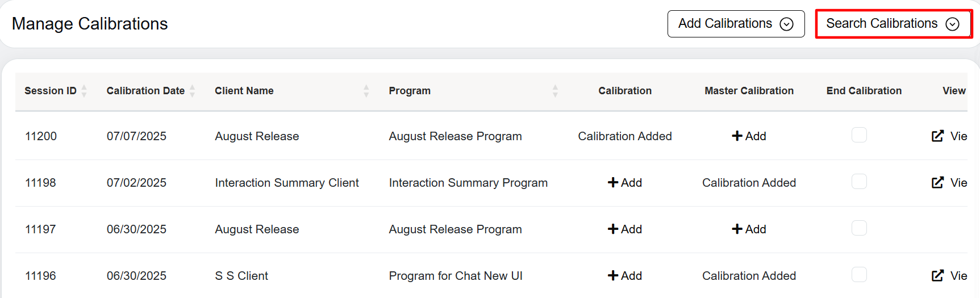Viewport: 980px width, 298px height.
Task: Add Calibration for session 11198
Action: 625,183
